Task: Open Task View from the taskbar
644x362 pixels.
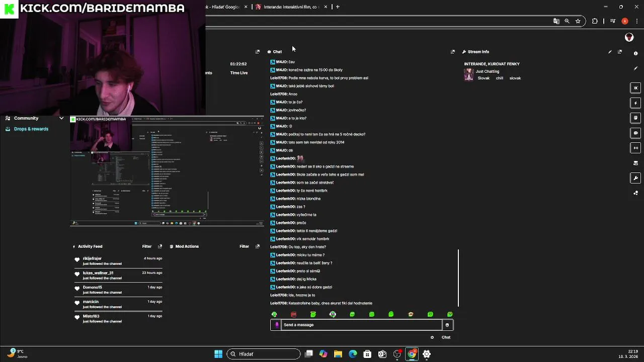Action: (x=309, y=354)
